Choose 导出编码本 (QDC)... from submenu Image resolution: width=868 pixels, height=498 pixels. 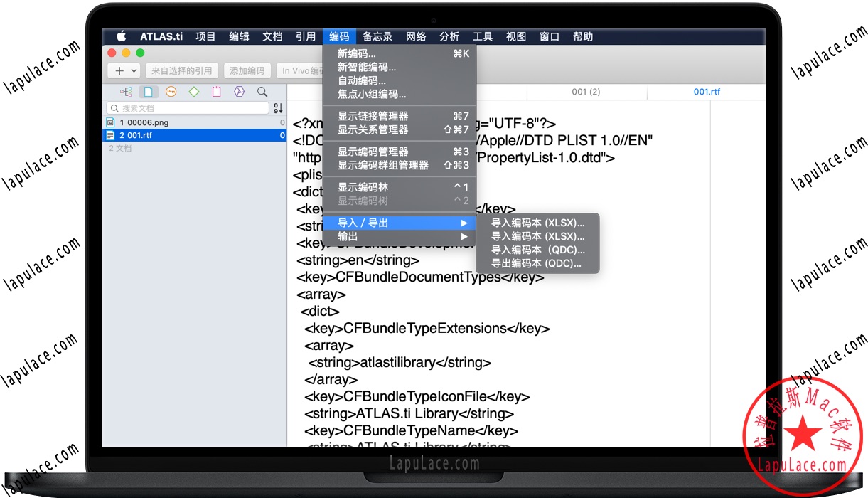point(536,263)
